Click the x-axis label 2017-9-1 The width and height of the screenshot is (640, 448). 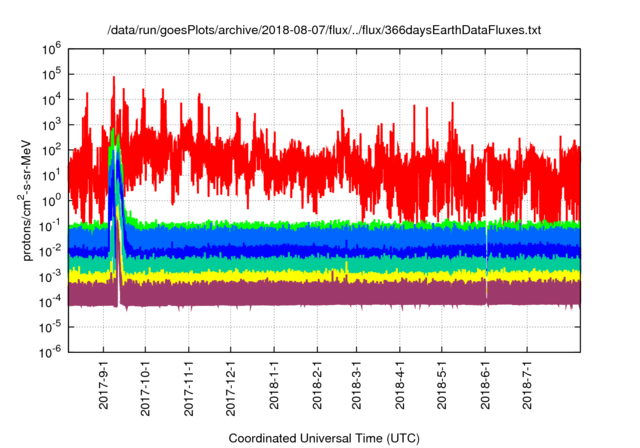click(x=104, y=385)
